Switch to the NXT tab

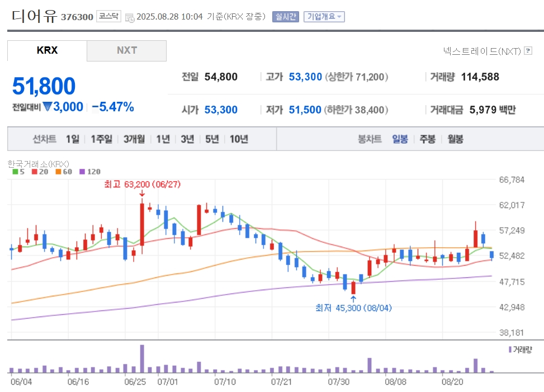point(126,50)
